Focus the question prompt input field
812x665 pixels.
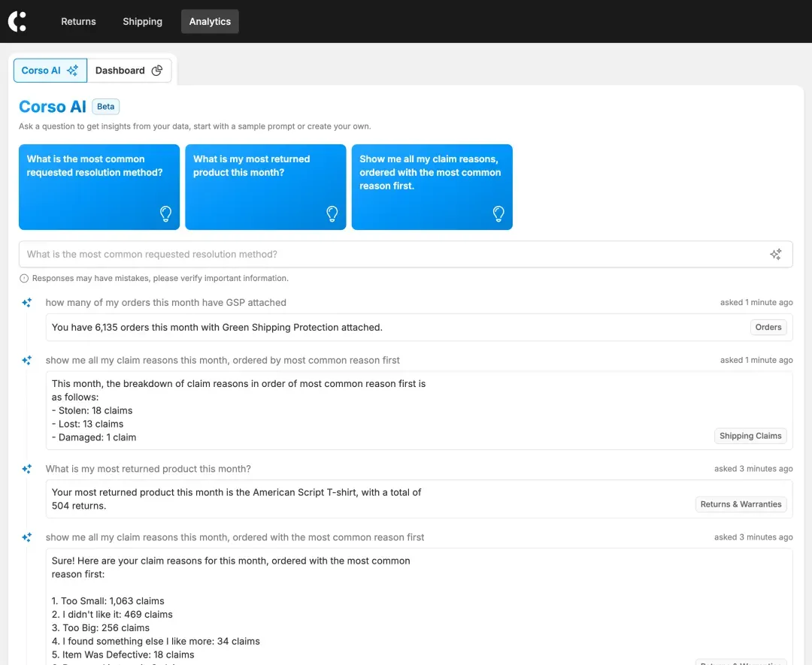(x=391, y=255)
